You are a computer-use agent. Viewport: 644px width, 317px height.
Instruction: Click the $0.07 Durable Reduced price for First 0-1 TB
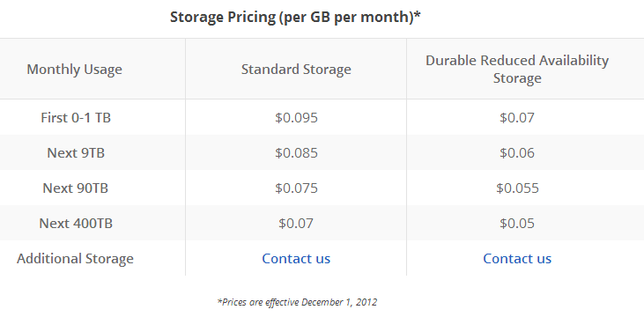tap(516, 118)
